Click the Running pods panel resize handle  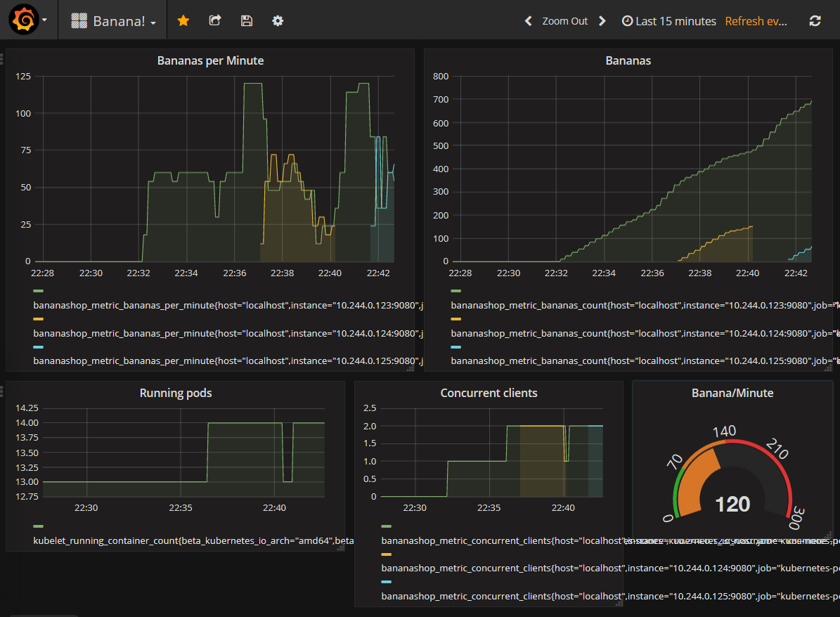[341, 548]
